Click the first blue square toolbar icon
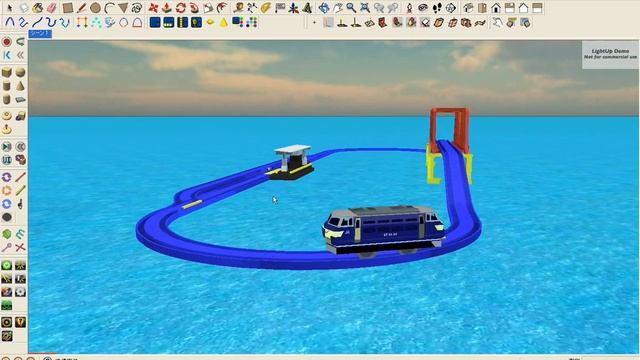The width and height of the screenshot is (640, 360). click(x=155, y=22)
